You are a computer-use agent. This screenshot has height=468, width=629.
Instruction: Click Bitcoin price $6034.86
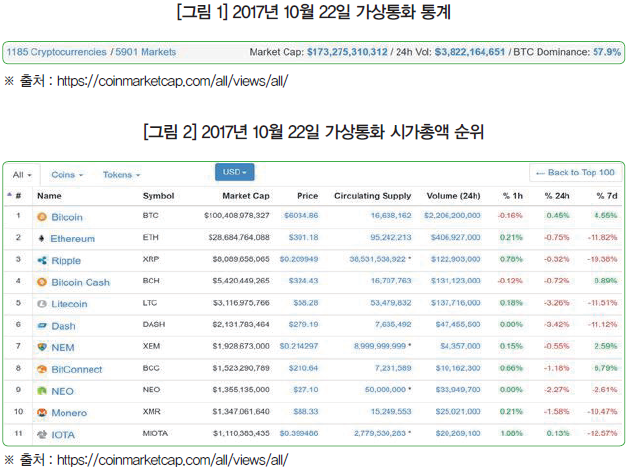point(301,216)
